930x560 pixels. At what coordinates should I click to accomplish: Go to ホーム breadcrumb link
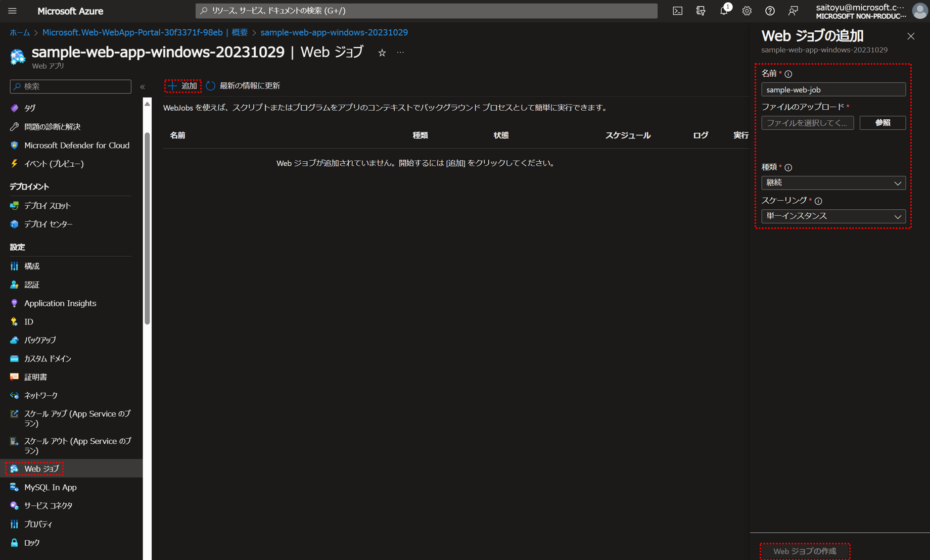point(20,32)
